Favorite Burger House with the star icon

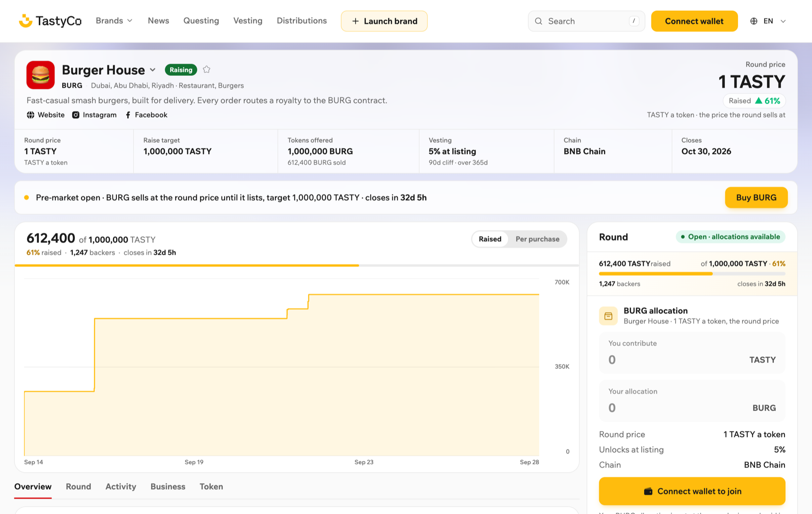[x=207, y=69]
